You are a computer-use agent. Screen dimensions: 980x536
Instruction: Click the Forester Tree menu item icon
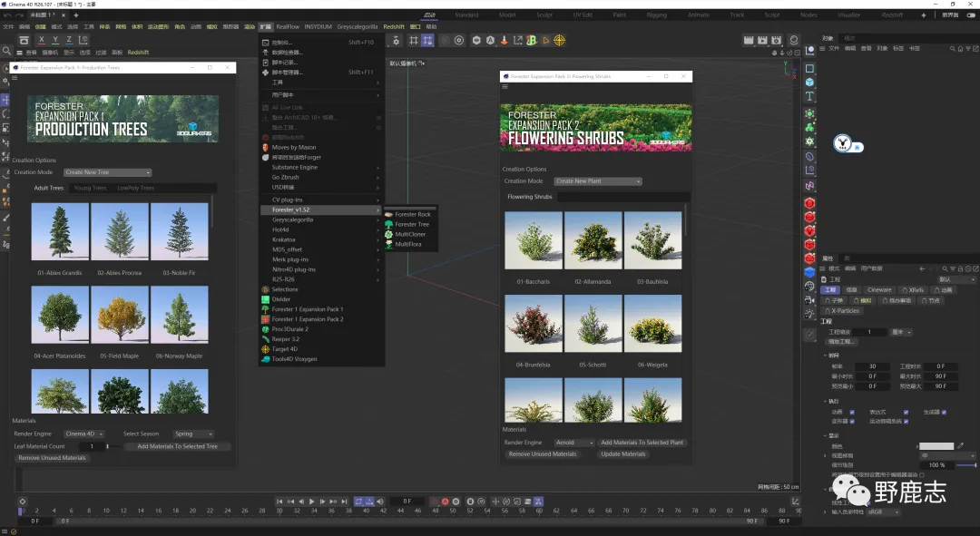pyautogui.click(x=389, y=224)
